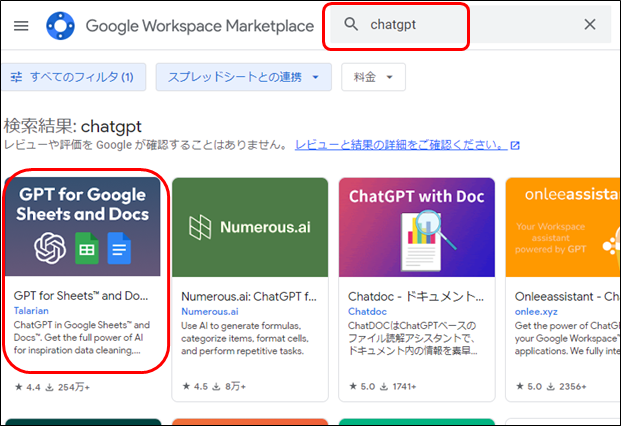Open the レビューと結果の詳細をご確認ください link
This screenshot has width=621, height=426.
click(401, 145)
